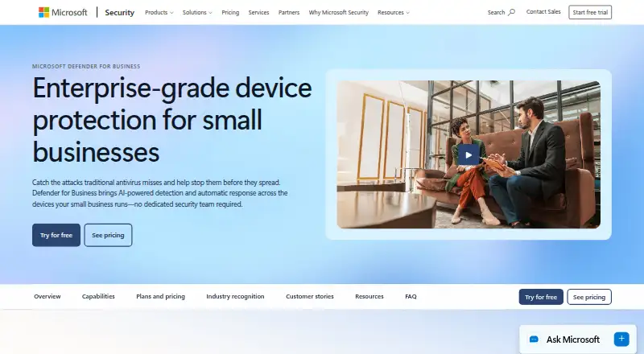
Task: Click the Contact Sales link
Action: [543, 12]
